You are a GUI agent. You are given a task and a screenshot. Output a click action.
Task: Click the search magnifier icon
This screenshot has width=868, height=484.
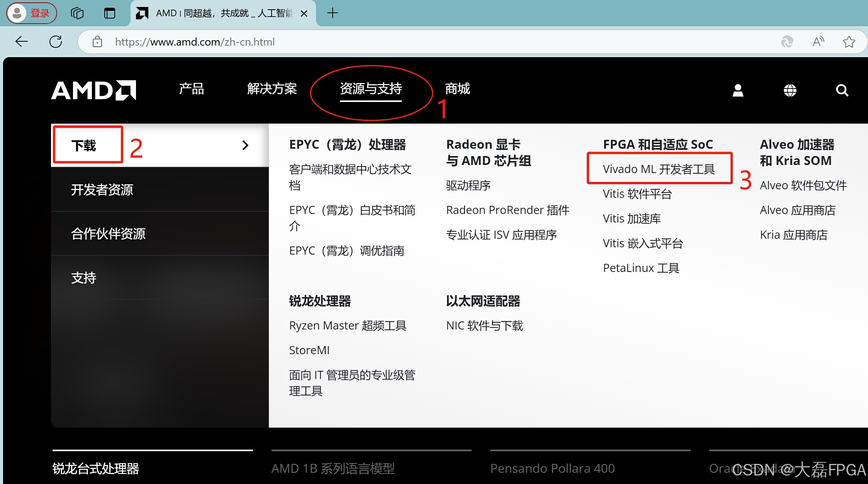click(842, 90)
